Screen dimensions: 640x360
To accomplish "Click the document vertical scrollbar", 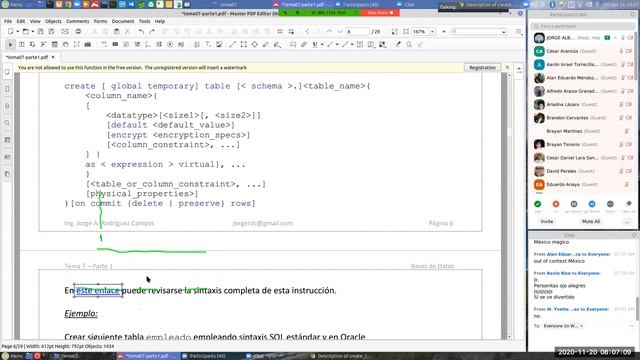I will [509, 206].
